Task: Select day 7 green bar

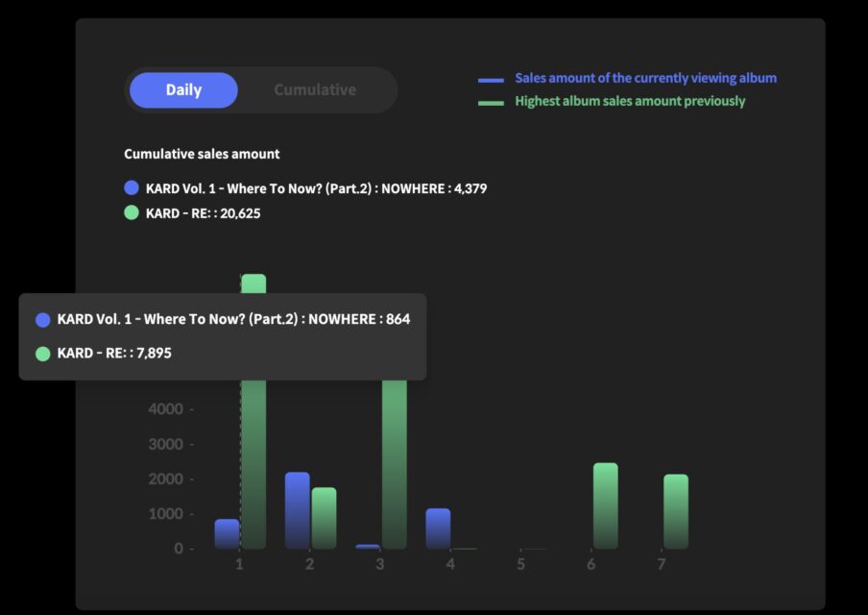Action: (x=676, y=512)
